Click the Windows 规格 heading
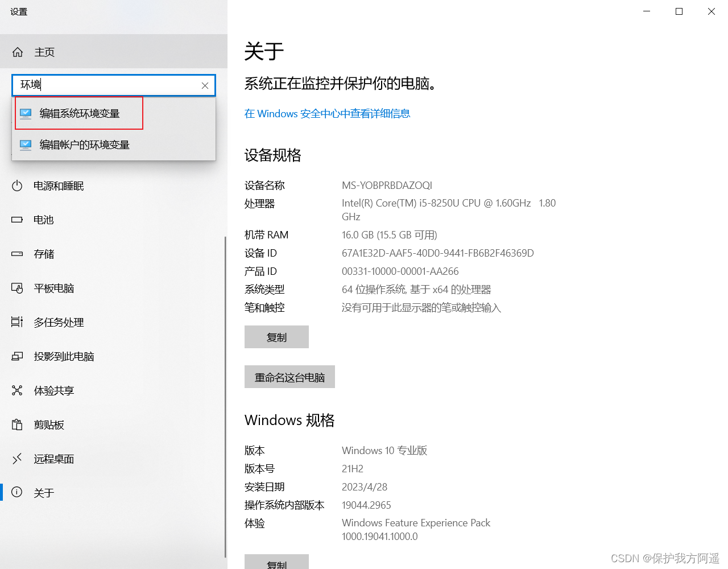This screenshot has height=569, width=728. [289, 420]
